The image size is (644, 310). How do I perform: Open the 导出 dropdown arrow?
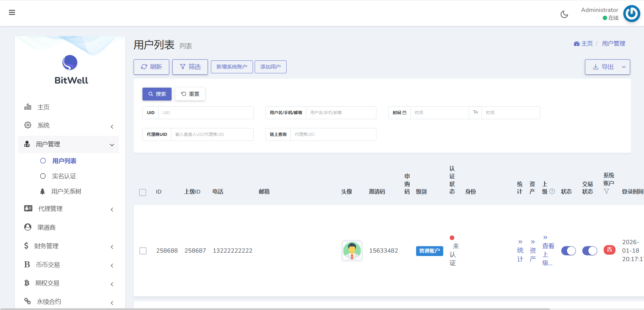pos(624,67)
